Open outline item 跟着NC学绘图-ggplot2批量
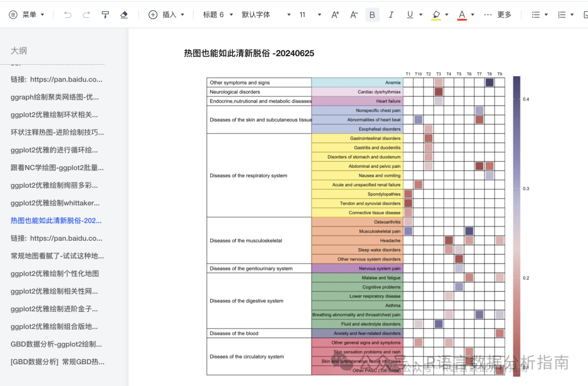This screenshot has width=588, height=386. 57,168
